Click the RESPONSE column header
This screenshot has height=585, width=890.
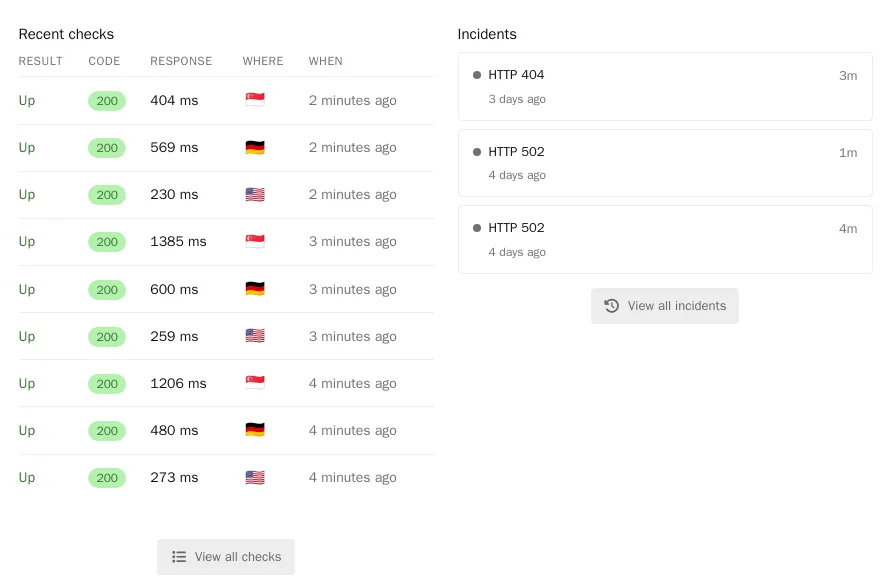click(x=181, y=61)
